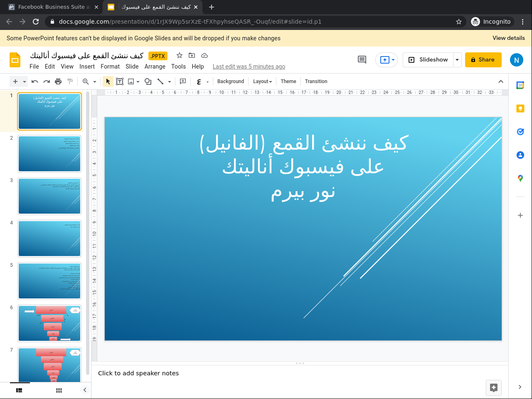This screenshot has height=399, width=532.
Task: Redo the last action
Action: (47, 81)
